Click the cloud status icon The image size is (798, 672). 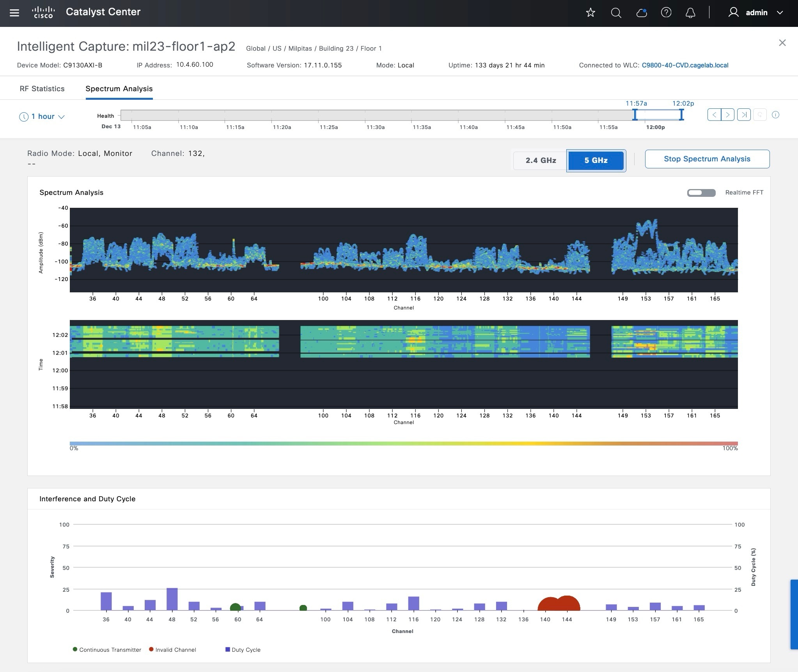[641, 13]
